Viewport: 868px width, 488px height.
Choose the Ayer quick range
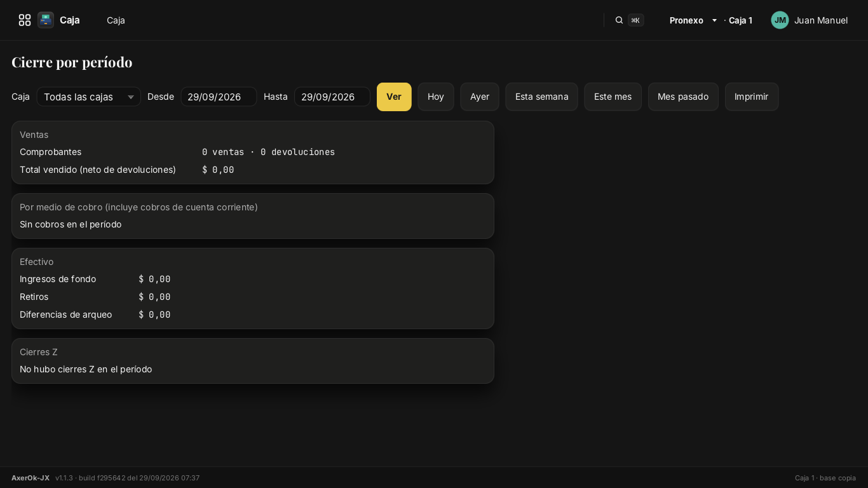[480, 97]
